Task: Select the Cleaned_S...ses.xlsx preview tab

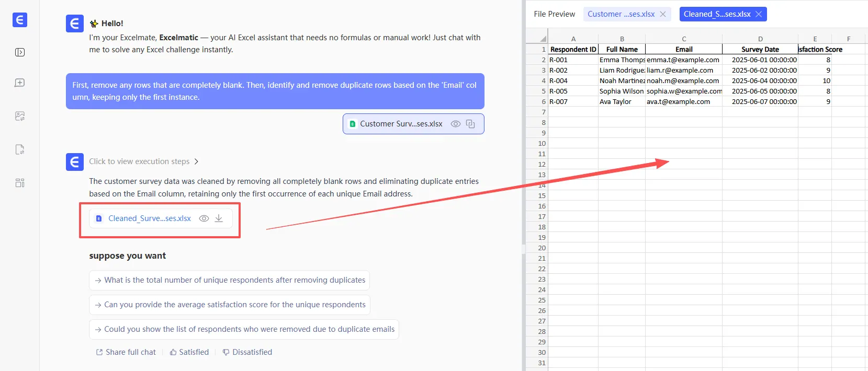Action: (x=717, y=14)
